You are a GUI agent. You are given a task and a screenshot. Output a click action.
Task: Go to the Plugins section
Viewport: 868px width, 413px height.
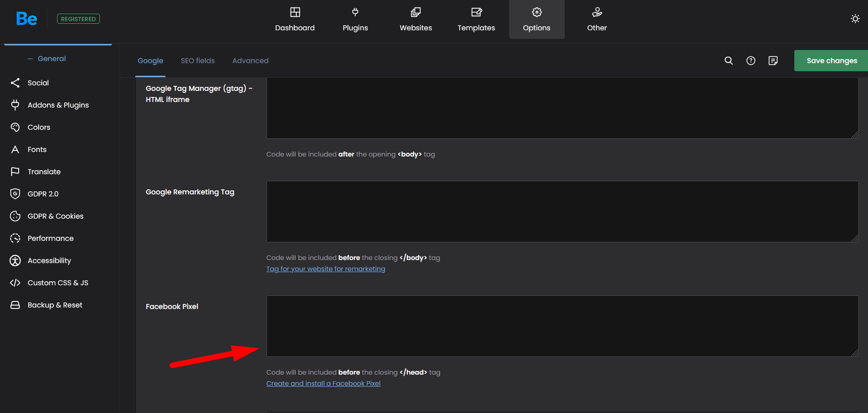coord(355,20)
